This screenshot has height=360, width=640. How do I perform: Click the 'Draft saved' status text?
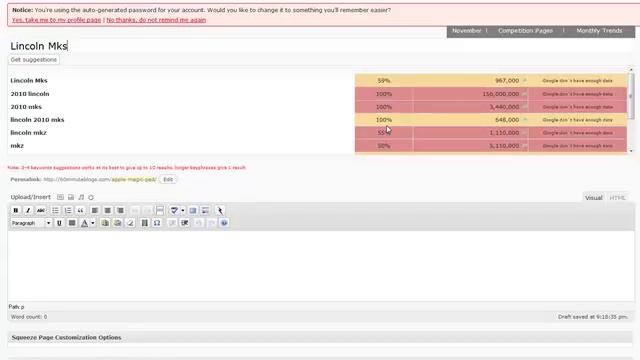pyautogui.click(x=593, y=317)
